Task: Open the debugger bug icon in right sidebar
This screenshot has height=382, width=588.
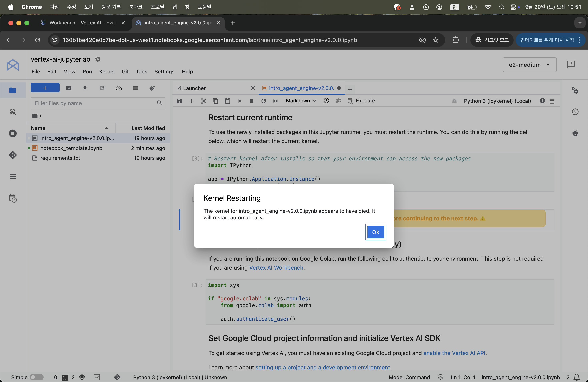Action: 575,133
